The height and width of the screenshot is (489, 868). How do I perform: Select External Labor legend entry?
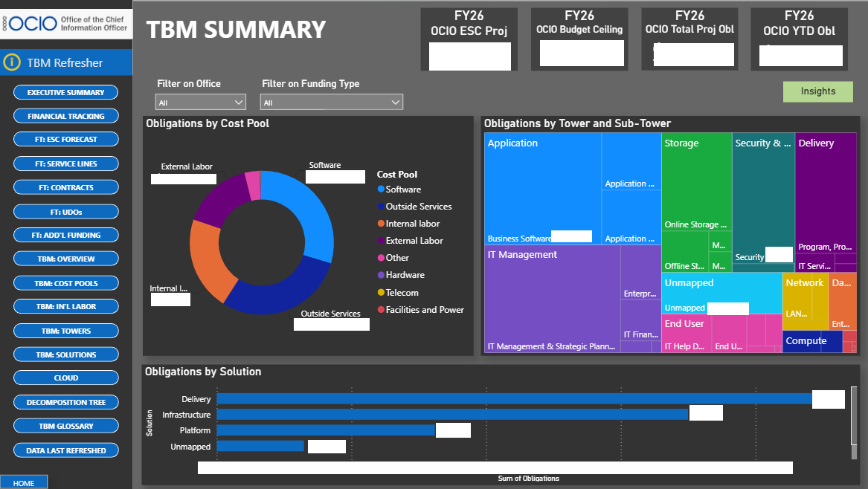410,241
